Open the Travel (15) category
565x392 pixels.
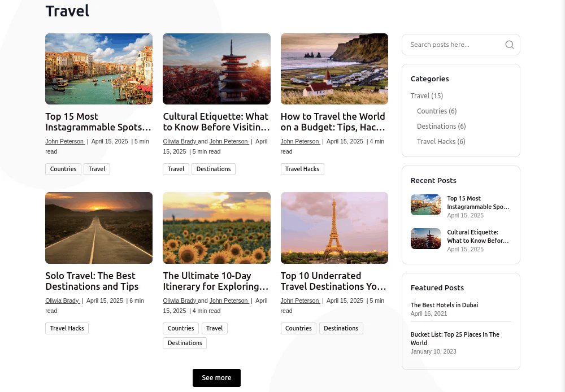point(427,96)
